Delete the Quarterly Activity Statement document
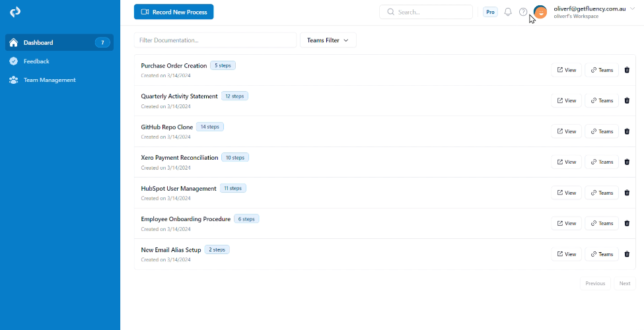The height and width of the screenshot is (330, 644). pos(627,100)
